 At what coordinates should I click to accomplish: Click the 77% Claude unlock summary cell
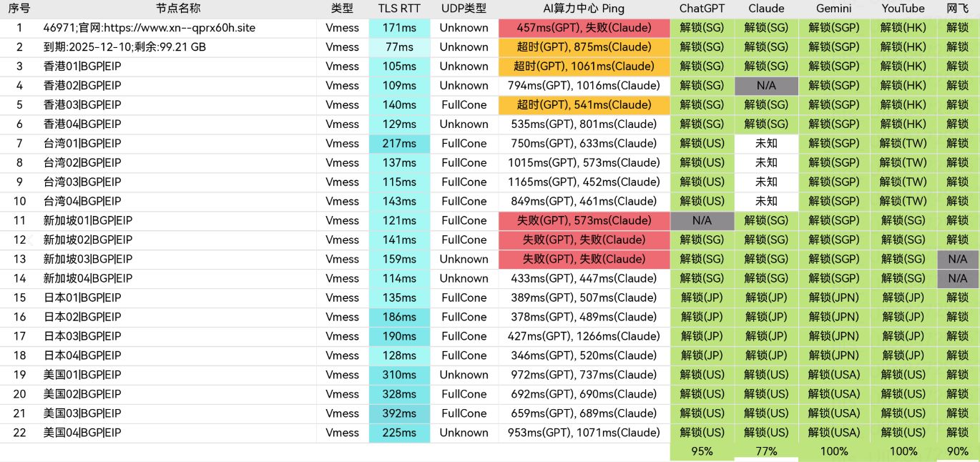coord(766,452)
